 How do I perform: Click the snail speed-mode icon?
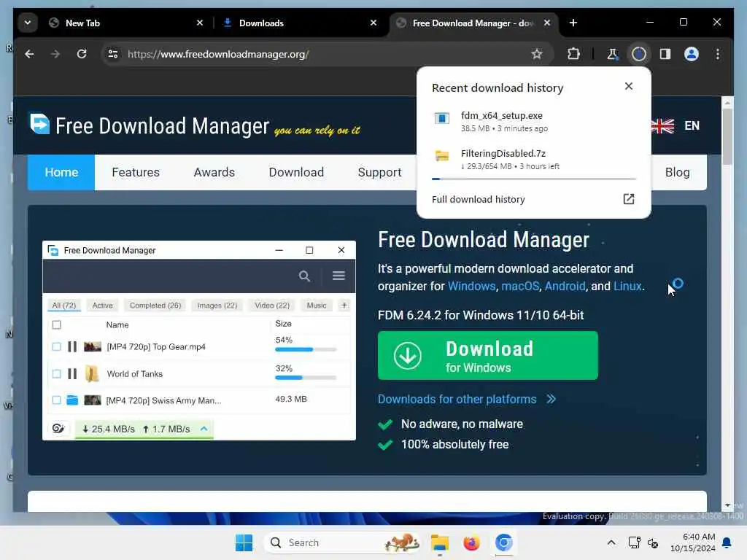point(58,429)
